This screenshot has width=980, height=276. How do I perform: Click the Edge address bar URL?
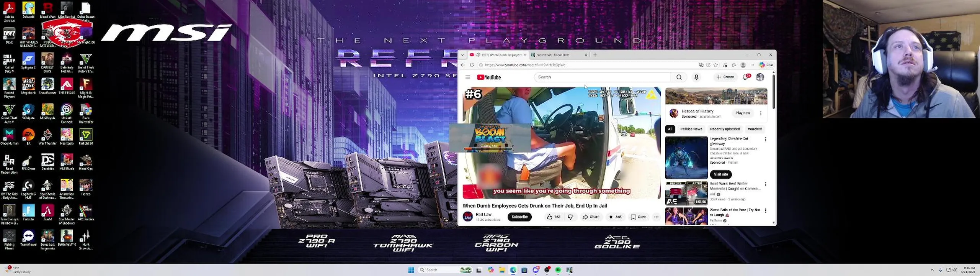pos(525,65)
